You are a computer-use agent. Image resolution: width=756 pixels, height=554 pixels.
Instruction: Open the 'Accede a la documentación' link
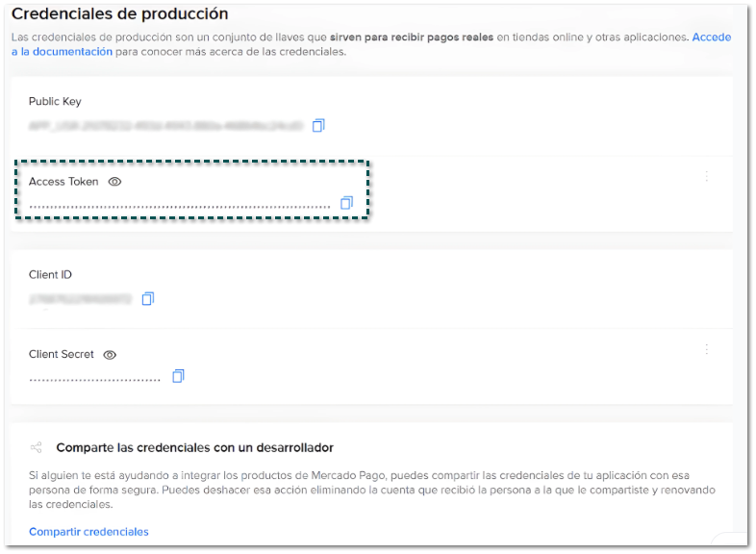(62, 52)
